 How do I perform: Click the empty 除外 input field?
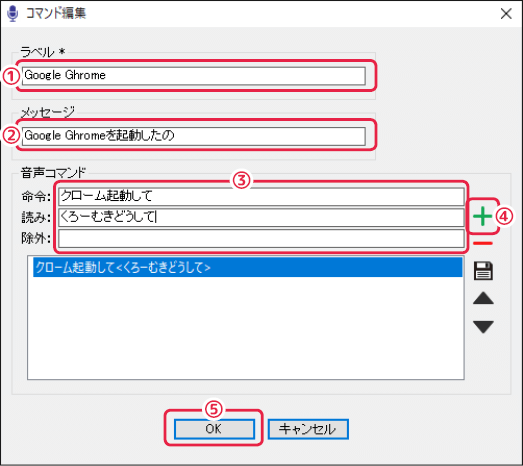click(x=261, y=238)
